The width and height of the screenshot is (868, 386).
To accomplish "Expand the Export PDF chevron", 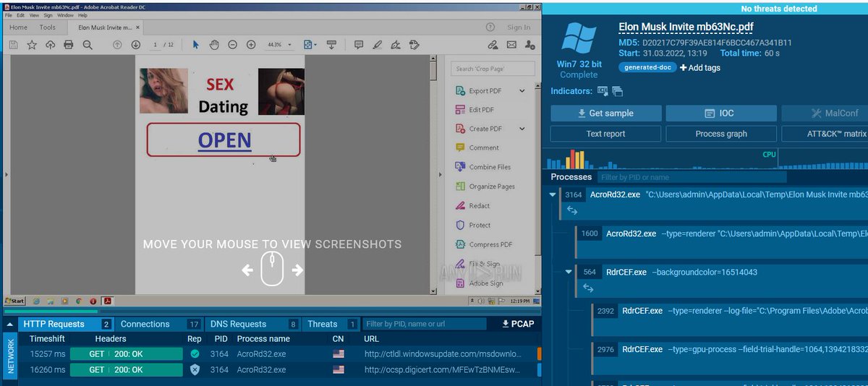I will pyautogui.click(x=522, y=91).
